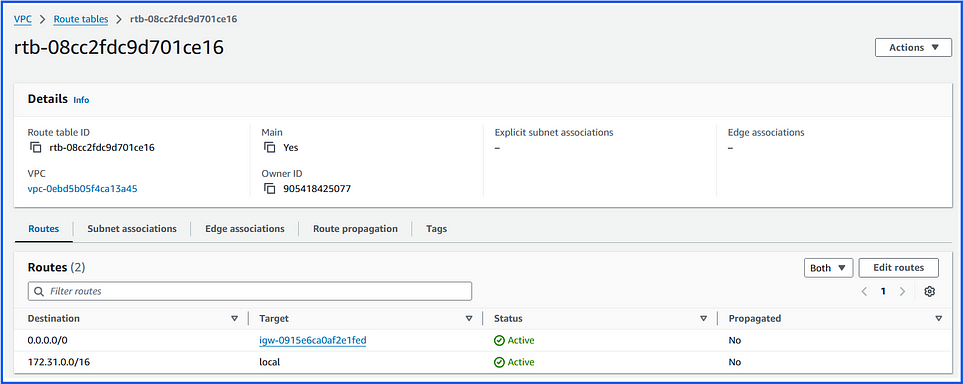The height and width of the screenshot is (384, 963).
Task: Click Propagated No for 0.0.0.0/0 route
Action: pos(735,340)
